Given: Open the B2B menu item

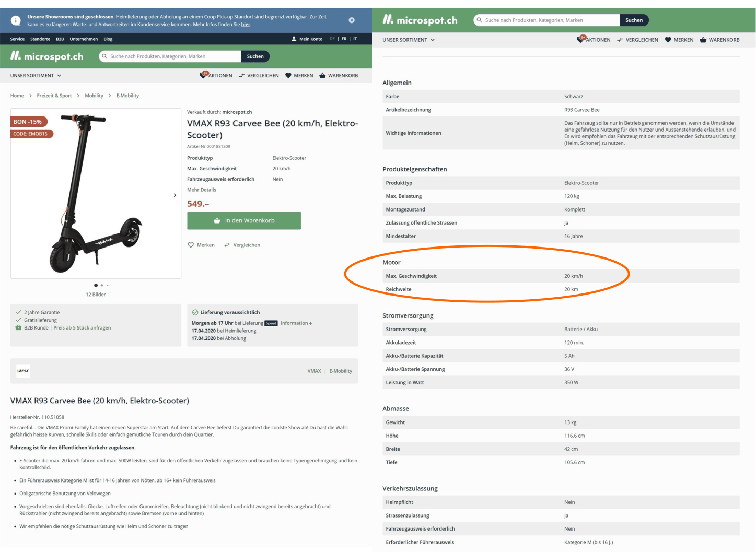Looking at the screenshot, I should (x=60, y=39).
